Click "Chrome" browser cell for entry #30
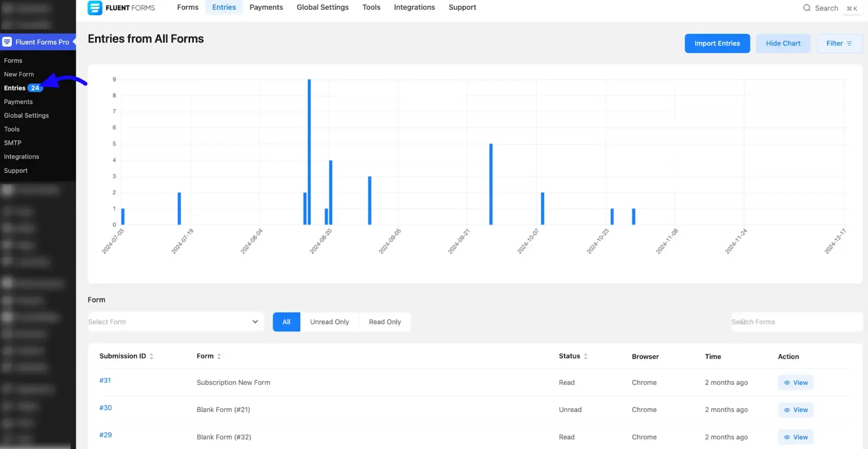The height and width of the screenshot is (449, 868). [x=644, y=410]
